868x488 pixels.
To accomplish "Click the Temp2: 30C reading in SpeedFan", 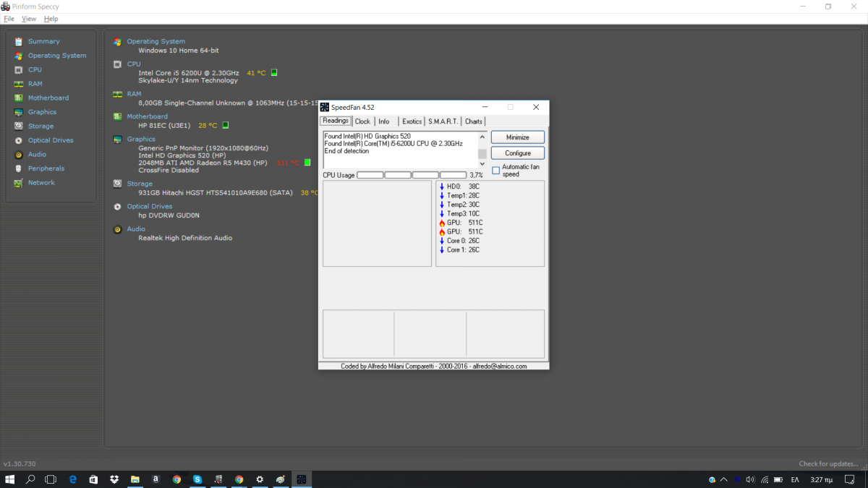I will pyautogui.click(x=459, y=205).
